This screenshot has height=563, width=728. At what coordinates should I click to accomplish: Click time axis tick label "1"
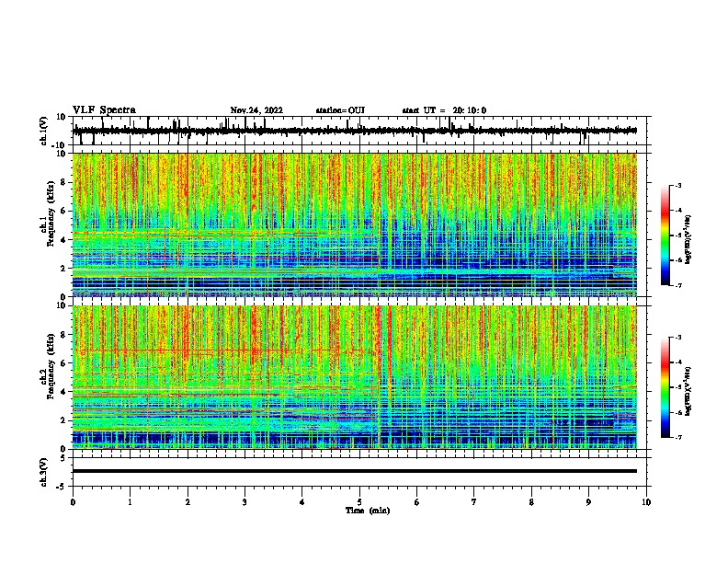(130, 502)
